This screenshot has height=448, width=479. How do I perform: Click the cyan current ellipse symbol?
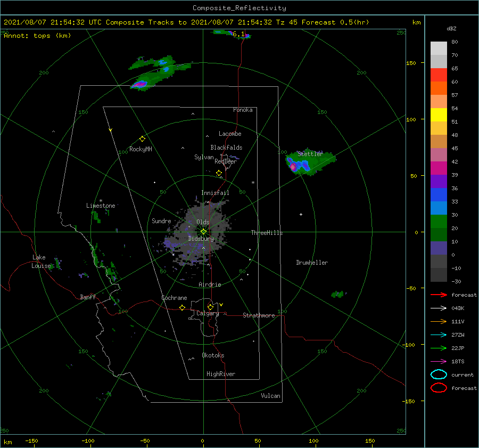tap(439, 374)
